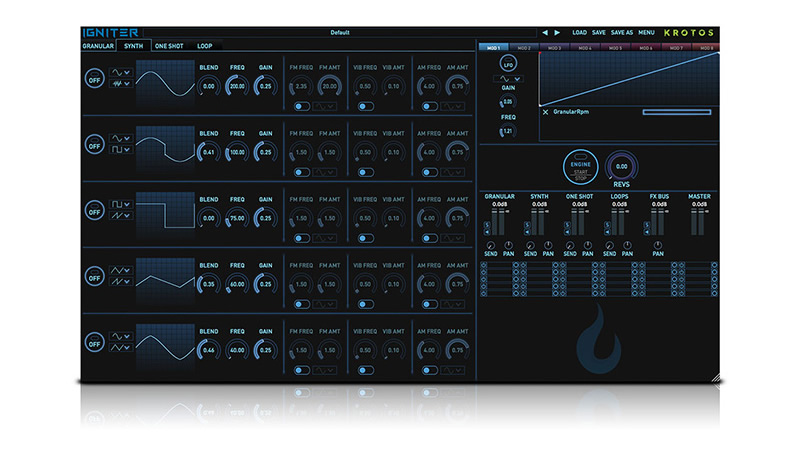This screenshot has height=462, width=800.
Task: Select the MOD 5 modulation tab
Action: 615,48
